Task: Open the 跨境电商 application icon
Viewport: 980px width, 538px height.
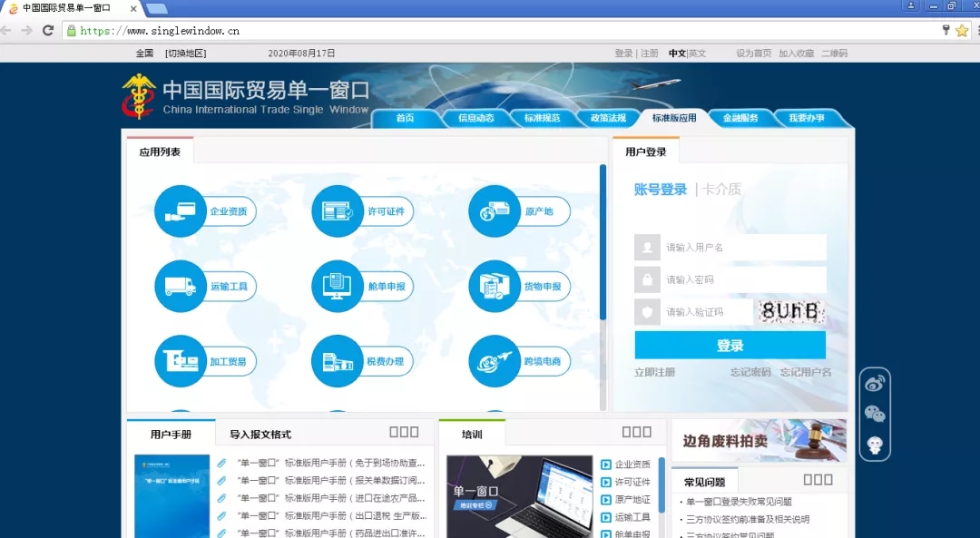Action: 494,361
